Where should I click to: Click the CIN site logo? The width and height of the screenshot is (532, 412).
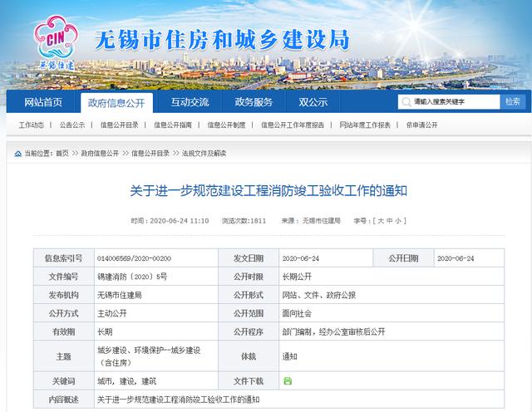pos(55,38)
